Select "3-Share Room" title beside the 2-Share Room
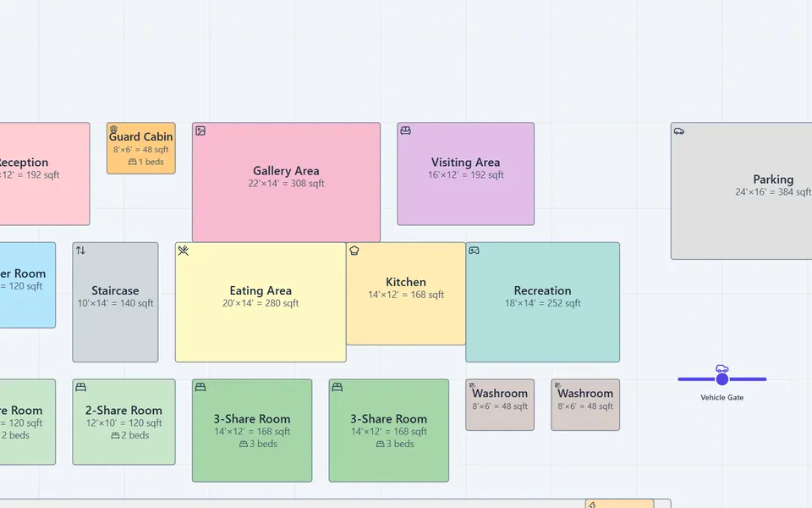This screenshot has height=508, width=812. click(x=252, y=419)
